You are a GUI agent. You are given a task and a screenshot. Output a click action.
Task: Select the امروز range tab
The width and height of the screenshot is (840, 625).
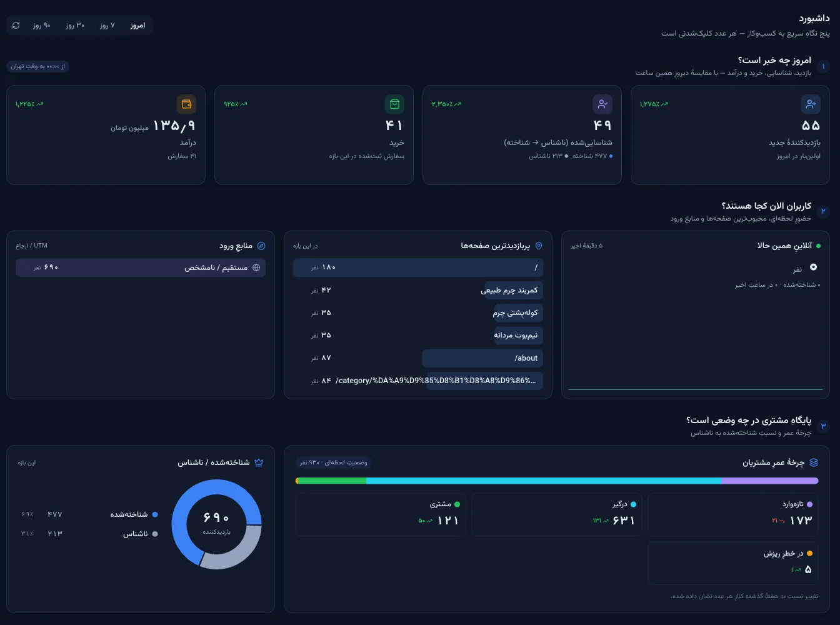(x=137, y=26)
